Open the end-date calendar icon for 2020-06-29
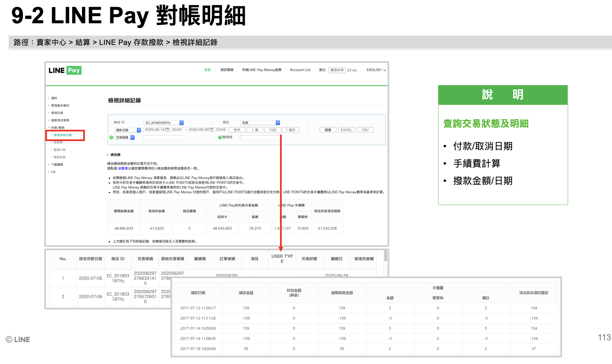The height and width of the screenshot is (364, 612). (211, 130)
